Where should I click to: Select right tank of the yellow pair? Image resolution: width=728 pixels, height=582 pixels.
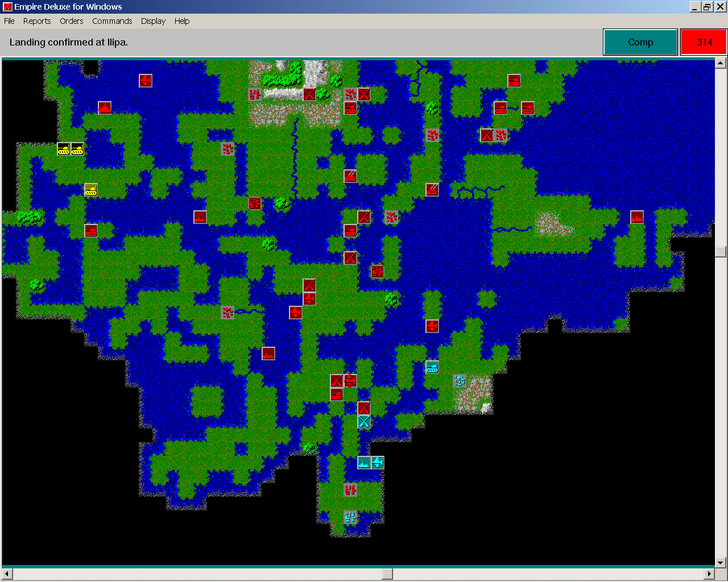pyautogui.click(x=77, y=149)
